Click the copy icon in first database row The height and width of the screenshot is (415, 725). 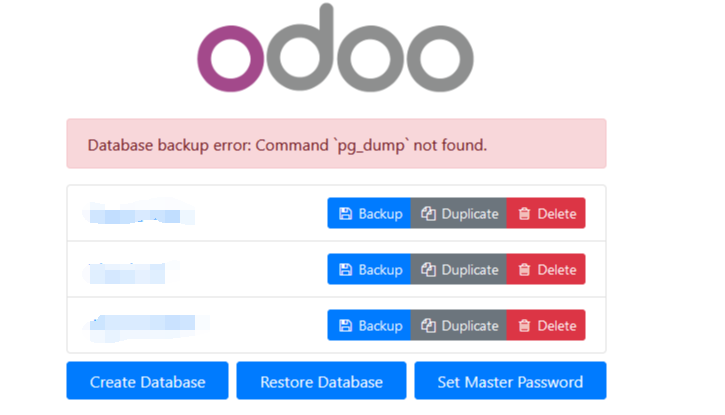[428, 213]
